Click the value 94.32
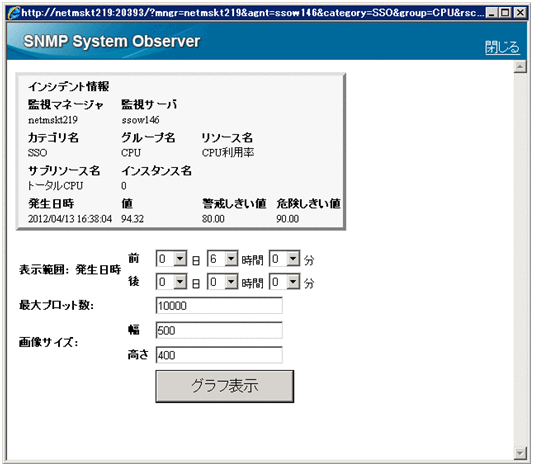The image size is (535, 468). pyautogui.click(x=132, y=219)
